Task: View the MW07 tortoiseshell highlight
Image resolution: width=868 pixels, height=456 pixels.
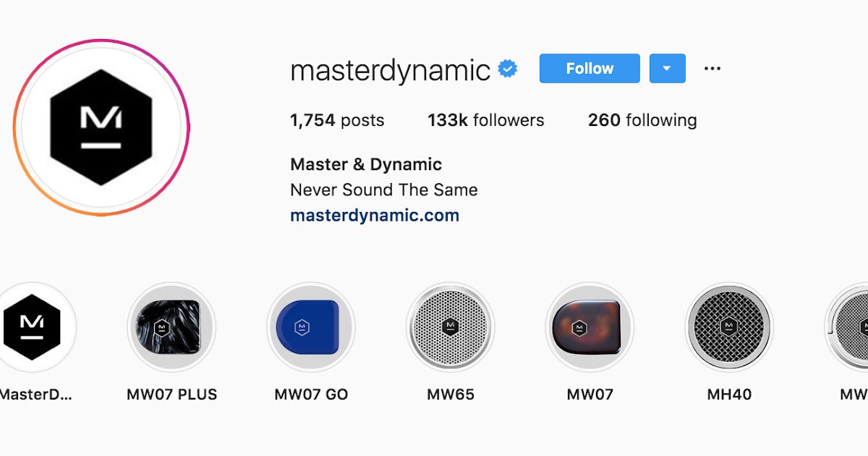Action: 590,326
